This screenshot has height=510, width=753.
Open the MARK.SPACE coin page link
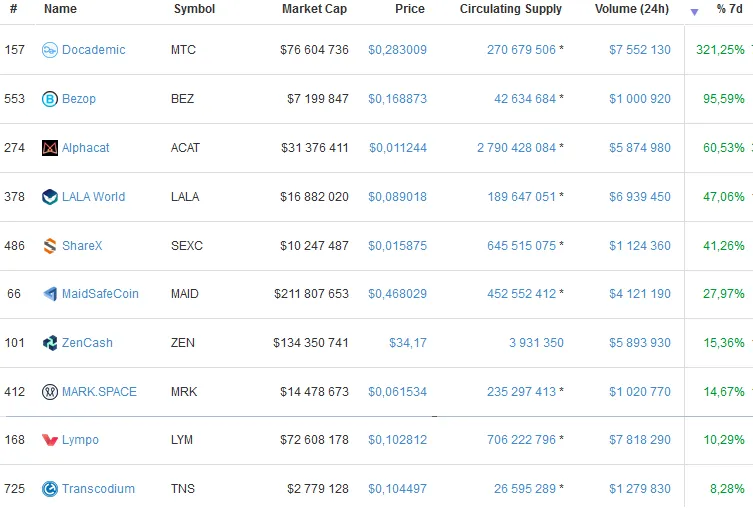tap(99, 392)
